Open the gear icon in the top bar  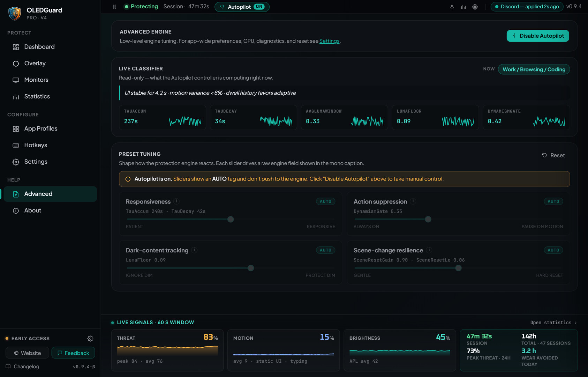click(x=475, y=7)
